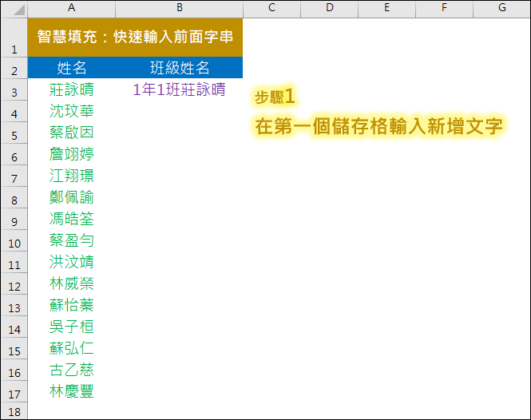Select row 17 header
This screenshot has height=420, width=531.
coord(14,391)
